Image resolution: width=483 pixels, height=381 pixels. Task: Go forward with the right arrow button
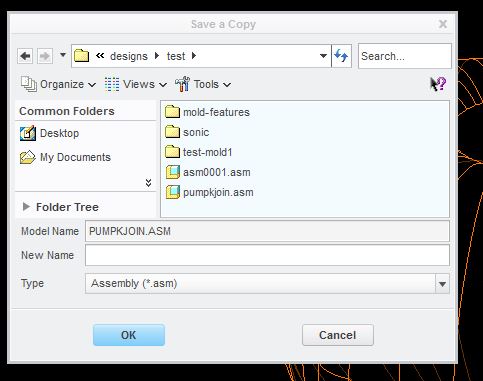(45, 56)
